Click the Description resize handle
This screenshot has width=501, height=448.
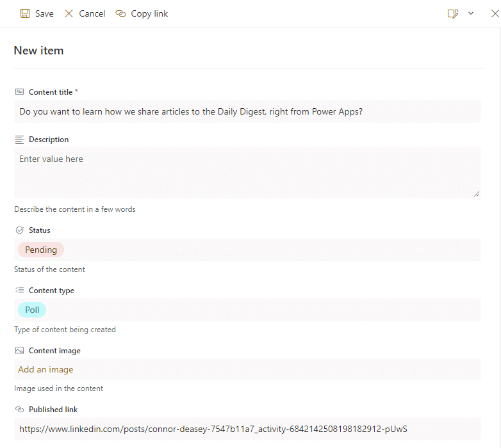coord(477,194)
